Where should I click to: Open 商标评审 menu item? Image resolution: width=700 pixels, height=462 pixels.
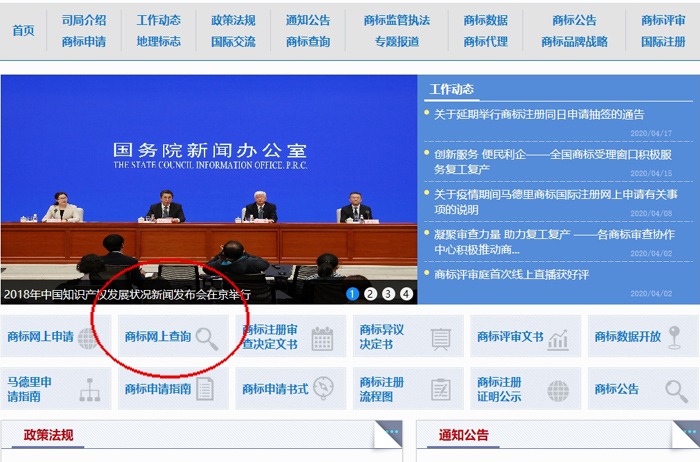click(x=663, y=20)
